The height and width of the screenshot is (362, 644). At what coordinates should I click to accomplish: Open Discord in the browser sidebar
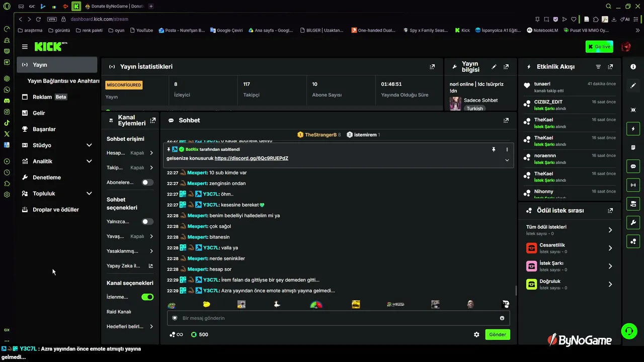tap(7, 101)
